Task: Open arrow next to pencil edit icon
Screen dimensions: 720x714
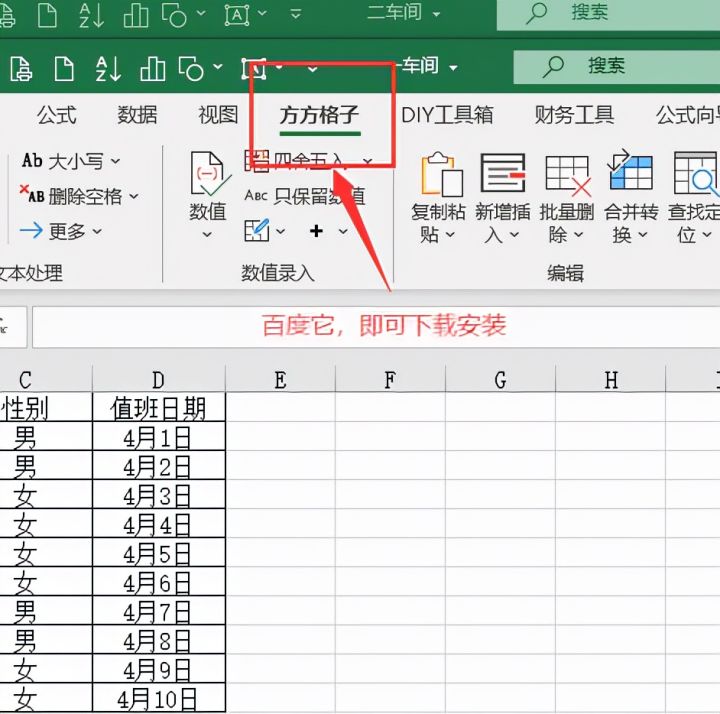Action: click(x=280, y=231)
